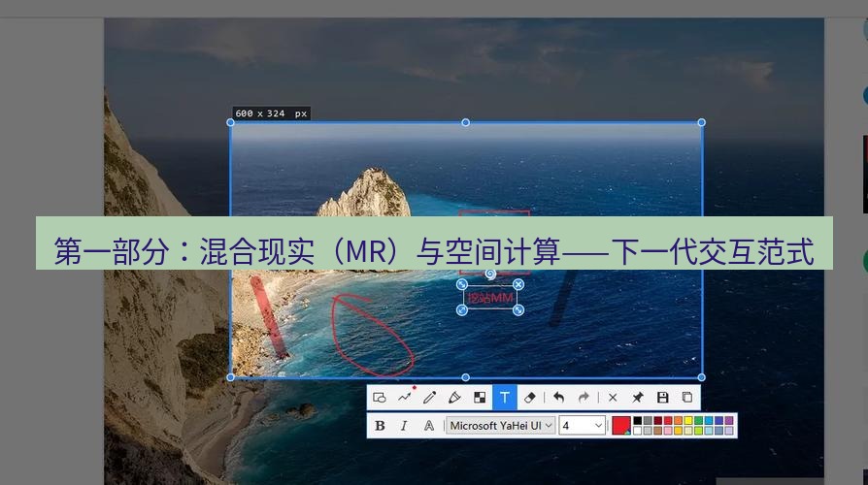Image resolution: width=868 pixels, height=485 pixels.
Task: Click inside the red annotation text box
Action: [490, 298]
